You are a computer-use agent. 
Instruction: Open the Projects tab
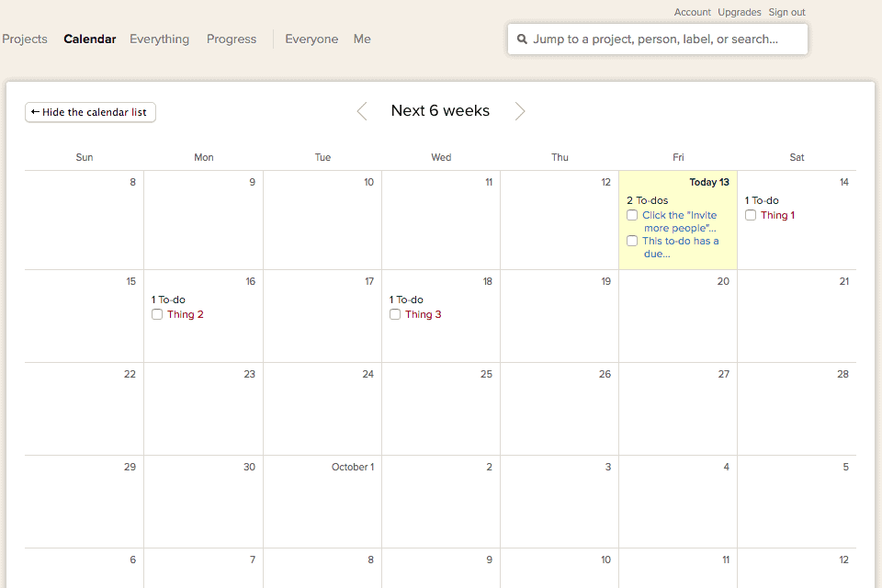click(25, 40)
